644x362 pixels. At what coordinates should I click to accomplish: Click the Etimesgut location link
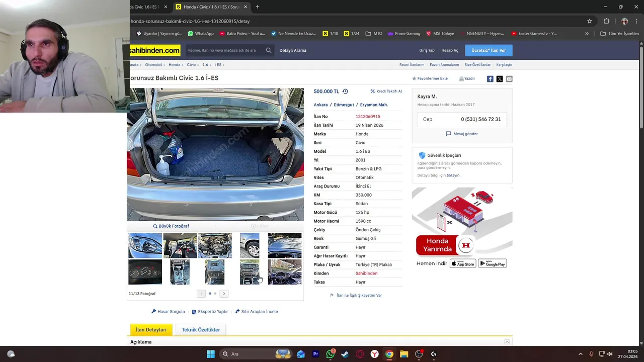click(345, 105)
